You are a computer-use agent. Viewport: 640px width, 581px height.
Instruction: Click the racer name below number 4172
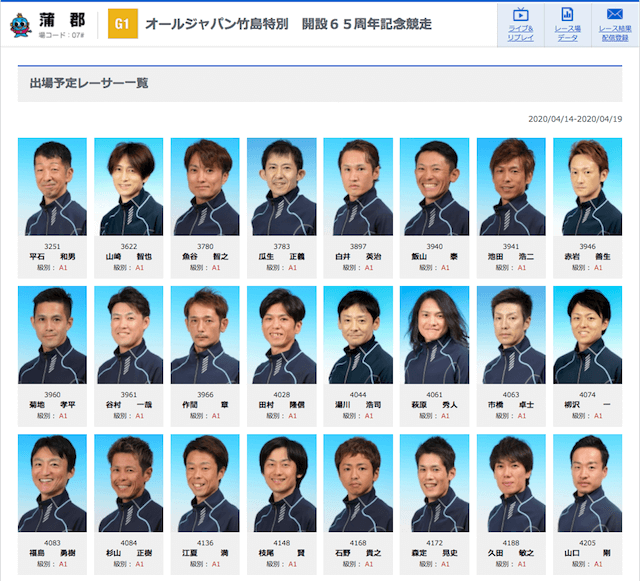coord(434,553)
